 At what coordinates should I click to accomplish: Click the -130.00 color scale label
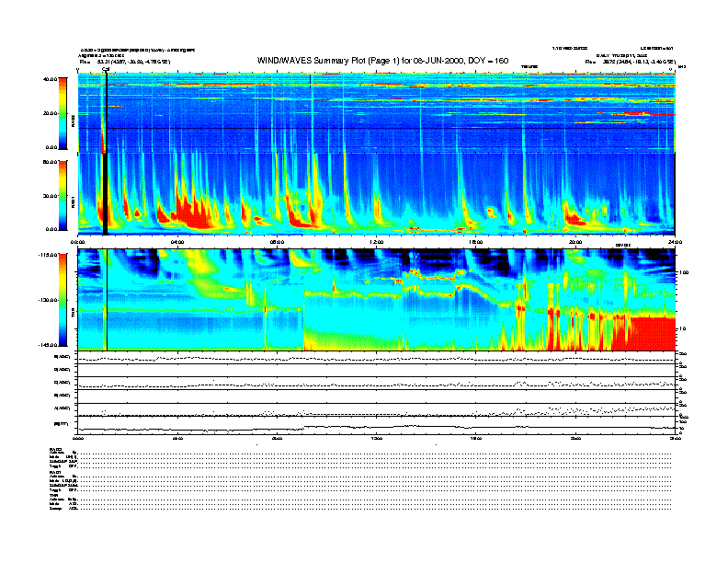49,300
